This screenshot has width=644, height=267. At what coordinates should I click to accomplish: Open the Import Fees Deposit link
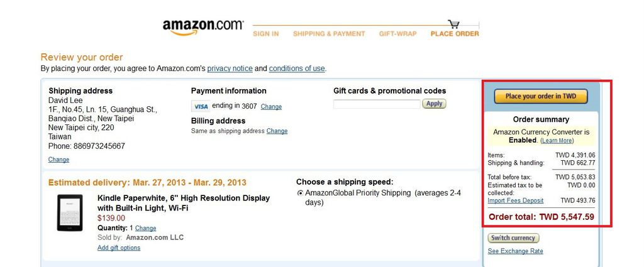[516, 200]
